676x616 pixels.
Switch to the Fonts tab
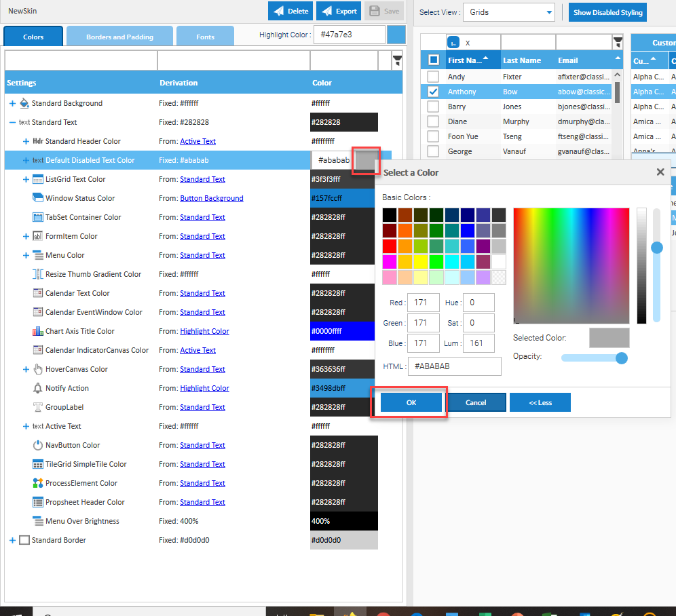tap(205, 37)
